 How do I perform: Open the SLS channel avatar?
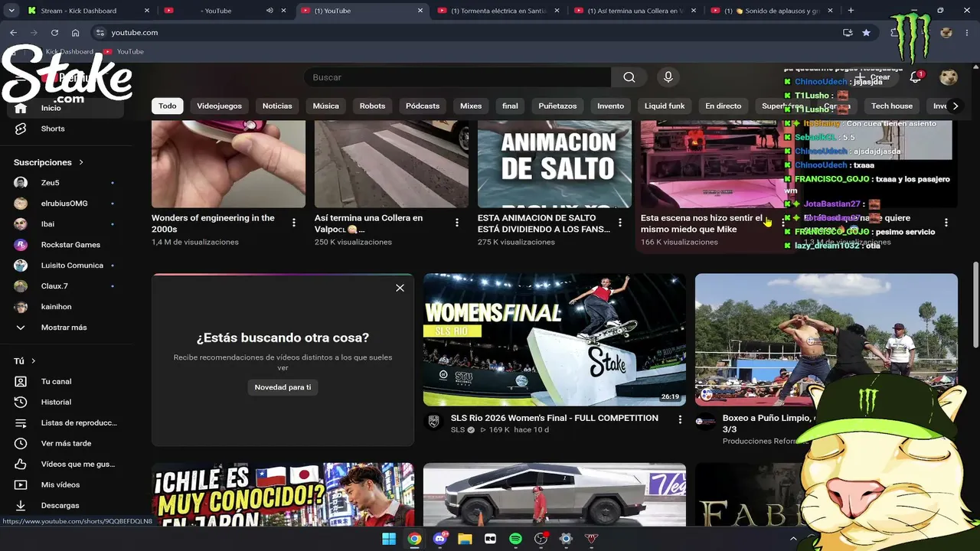(434, 422)
